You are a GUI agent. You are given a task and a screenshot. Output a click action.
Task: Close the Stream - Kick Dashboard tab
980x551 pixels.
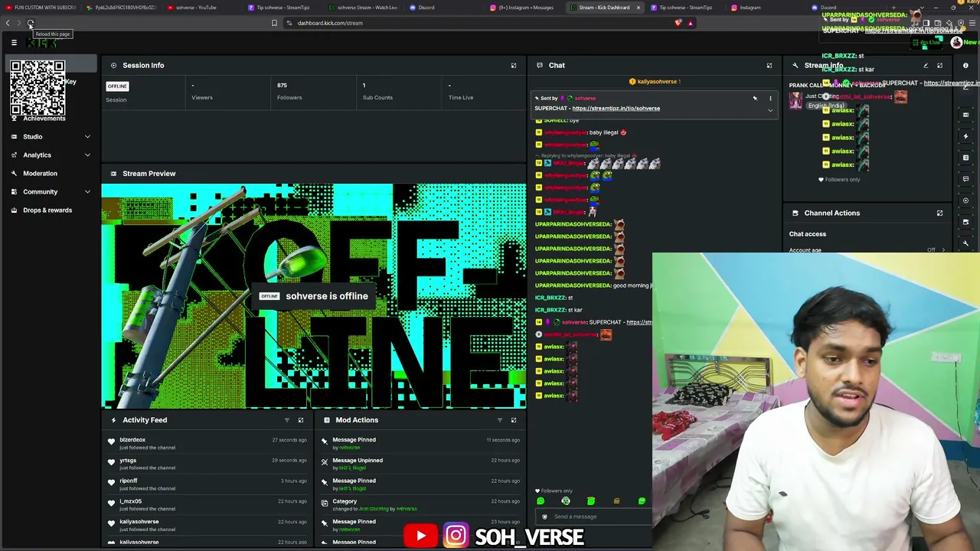coord(638,8)
